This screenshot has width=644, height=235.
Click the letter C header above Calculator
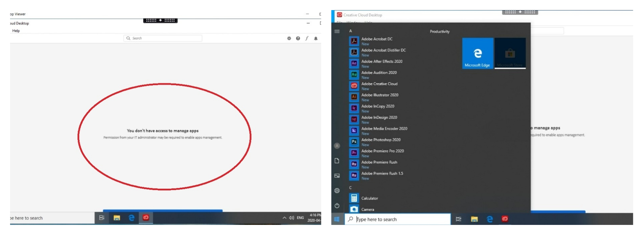click(351, 188)
